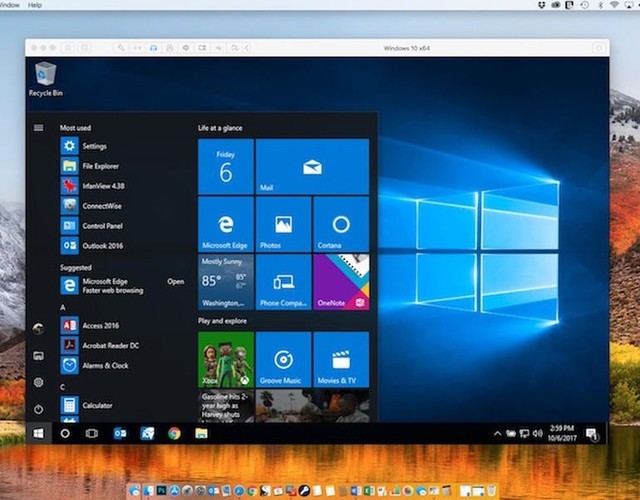Image resolution: width=640 pixels, height=500 pixels.
Task: Open the Calendar tile showing Friday 6
Action: tap(226, 167)
